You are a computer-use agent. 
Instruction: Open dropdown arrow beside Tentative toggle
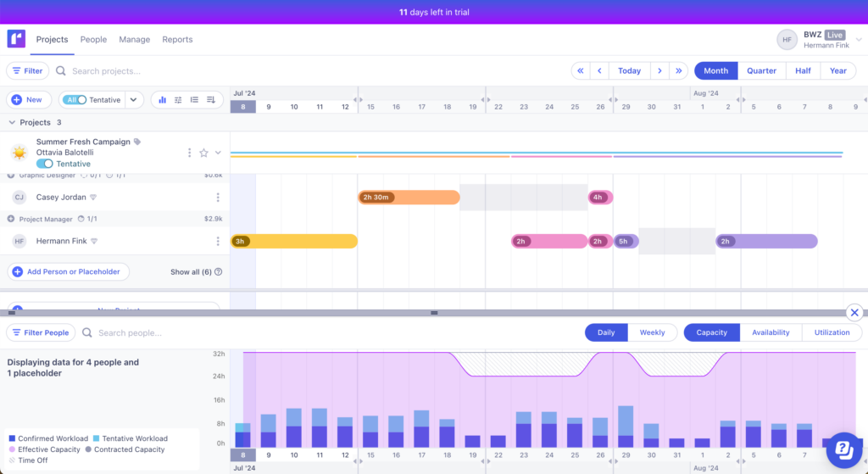[x=133, y=100]
